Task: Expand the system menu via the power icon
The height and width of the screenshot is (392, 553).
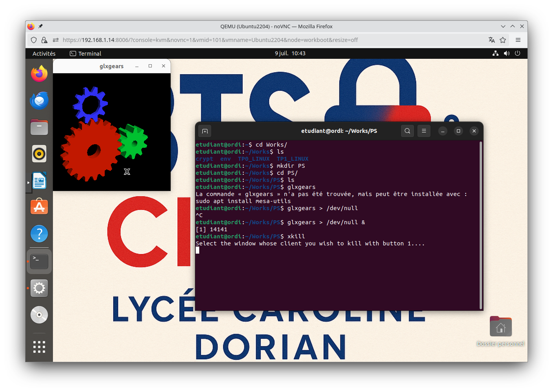Action: (517, 53)
